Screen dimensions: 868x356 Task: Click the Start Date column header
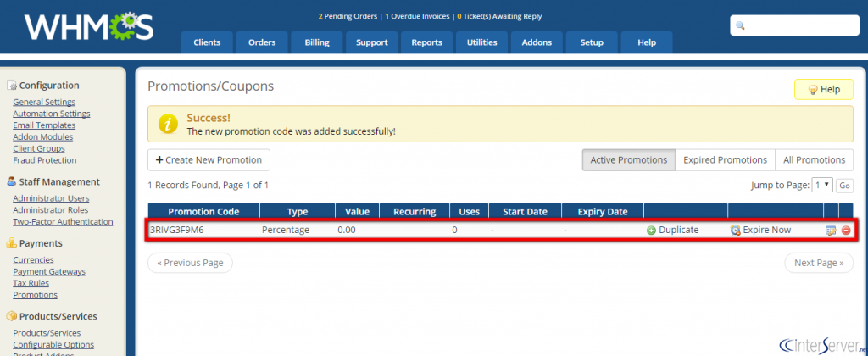(x=525, y=212)
